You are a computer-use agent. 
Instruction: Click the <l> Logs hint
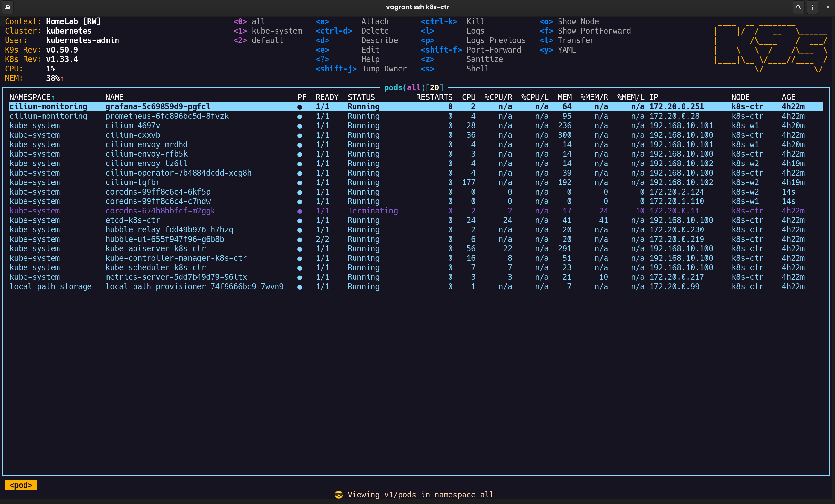(453, 31)
